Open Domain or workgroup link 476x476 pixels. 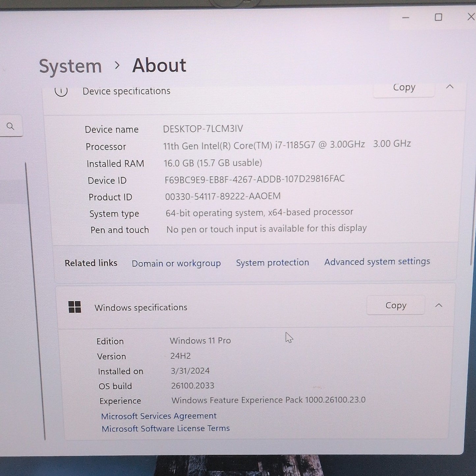tap(176, 264)
